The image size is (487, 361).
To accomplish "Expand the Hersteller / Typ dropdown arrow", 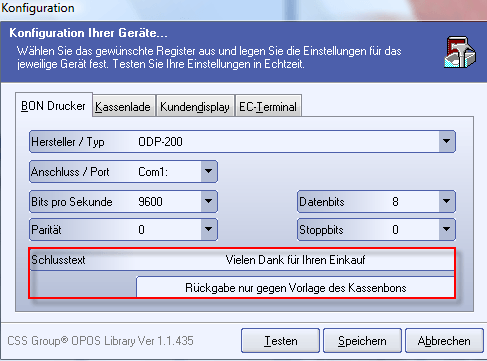I will point(446,141).
